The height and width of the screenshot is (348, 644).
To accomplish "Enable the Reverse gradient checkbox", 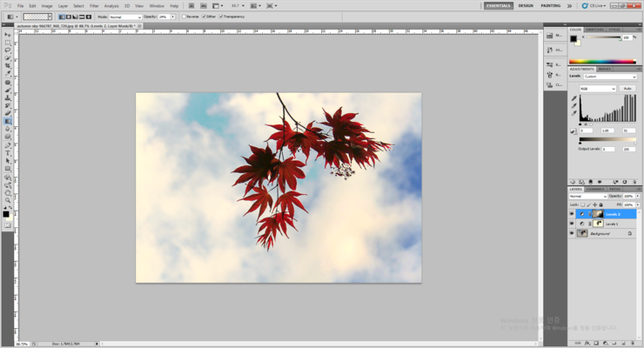I will coord(184,17).
